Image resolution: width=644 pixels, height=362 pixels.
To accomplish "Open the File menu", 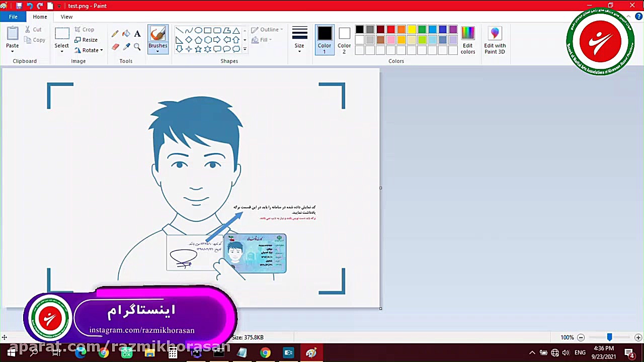I will [13, 17].
